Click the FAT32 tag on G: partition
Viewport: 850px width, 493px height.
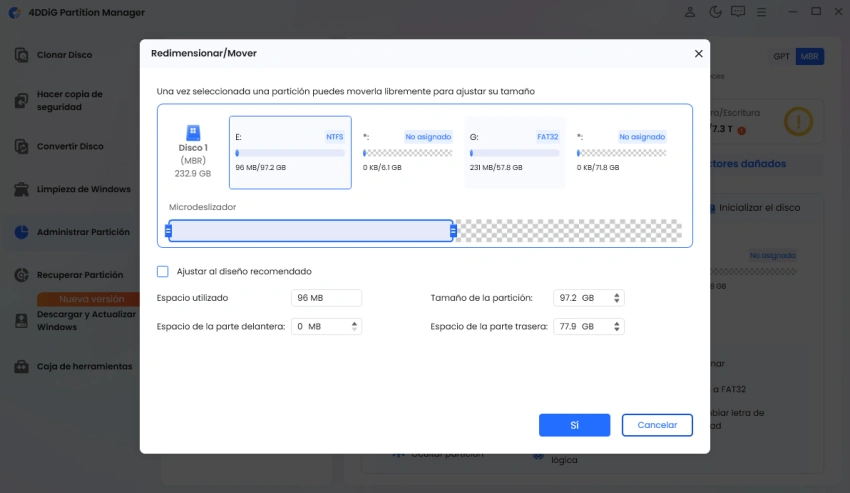pos(548,137)
